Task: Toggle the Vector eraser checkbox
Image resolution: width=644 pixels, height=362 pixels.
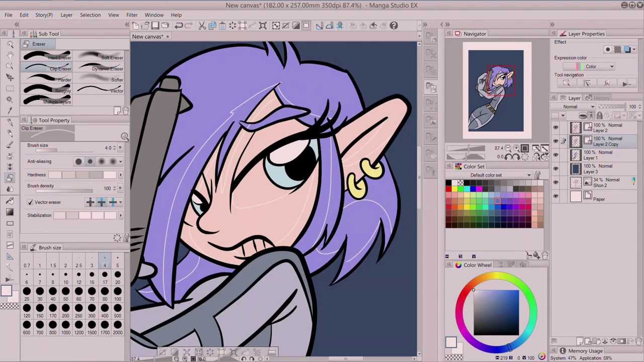Action: click(30, 202)
